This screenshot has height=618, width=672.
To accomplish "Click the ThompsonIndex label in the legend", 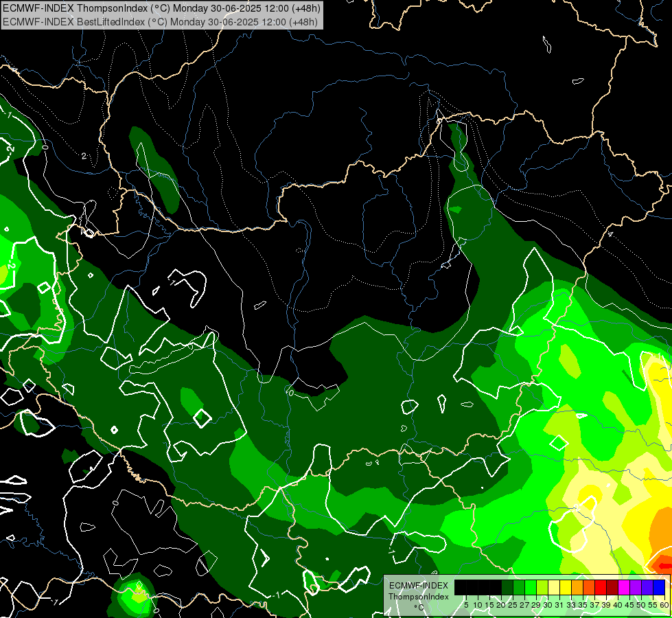I will click(419, 597).
